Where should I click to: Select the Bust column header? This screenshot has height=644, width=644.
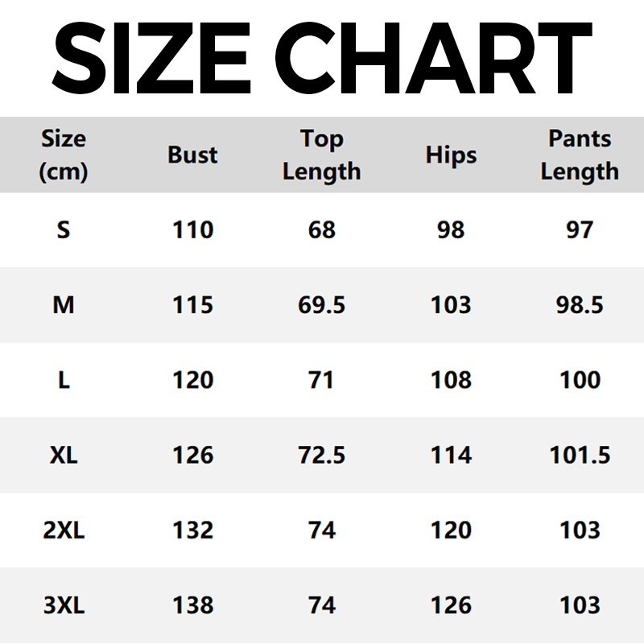[x=193, y=155]
